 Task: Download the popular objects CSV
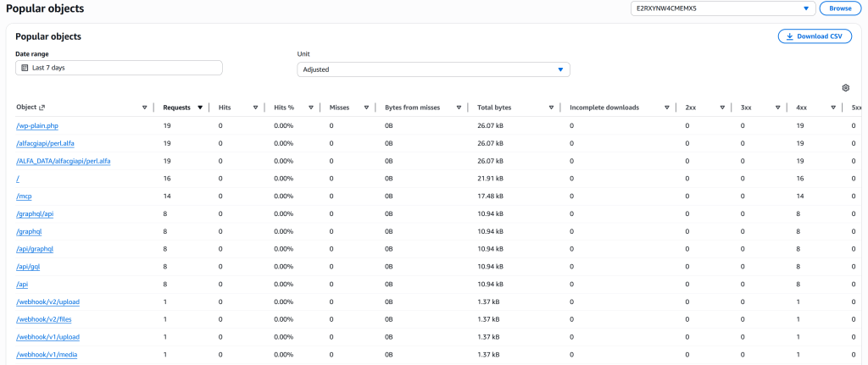coord(815,36)
